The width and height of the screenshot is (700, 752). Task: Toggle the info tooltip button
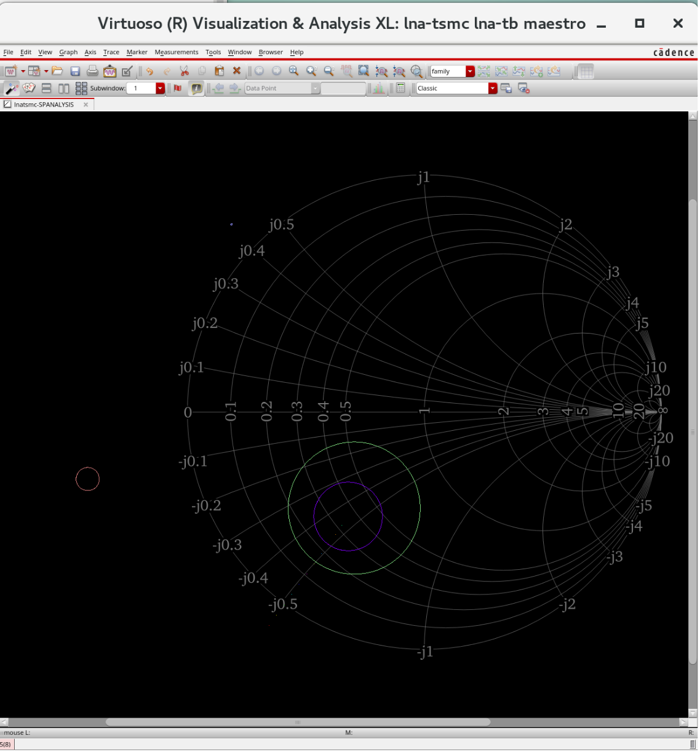coord(196,89)
